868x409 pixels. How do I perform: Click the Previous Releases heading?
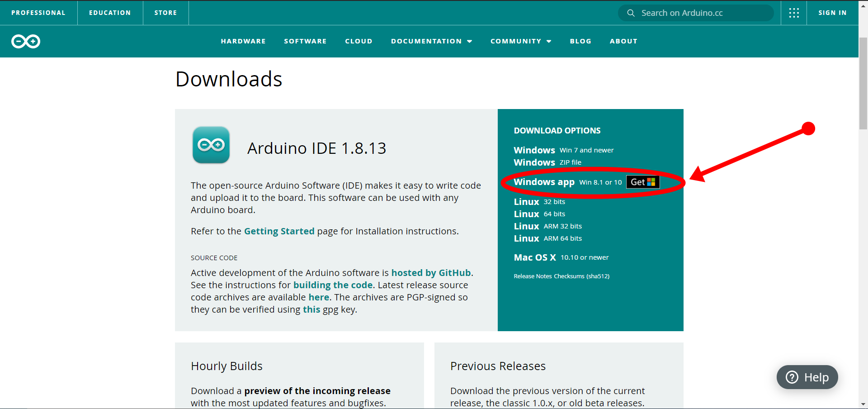pos(498,366)
